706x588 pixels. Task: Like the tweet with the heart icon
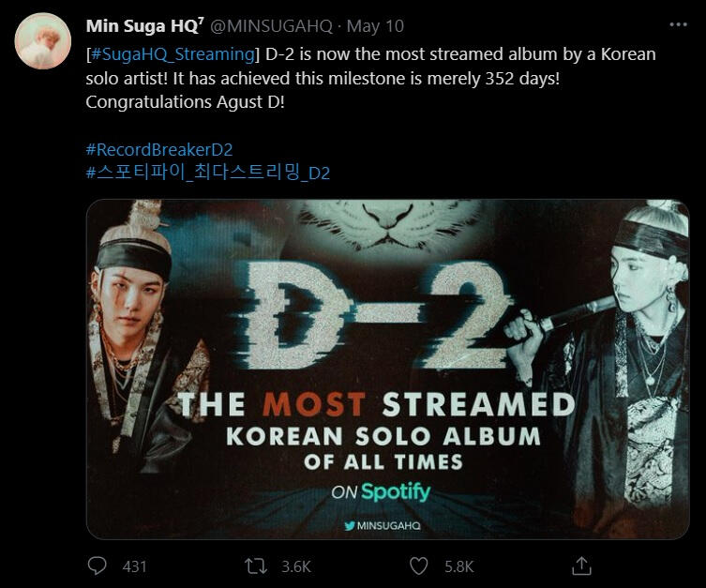(420, 565)
